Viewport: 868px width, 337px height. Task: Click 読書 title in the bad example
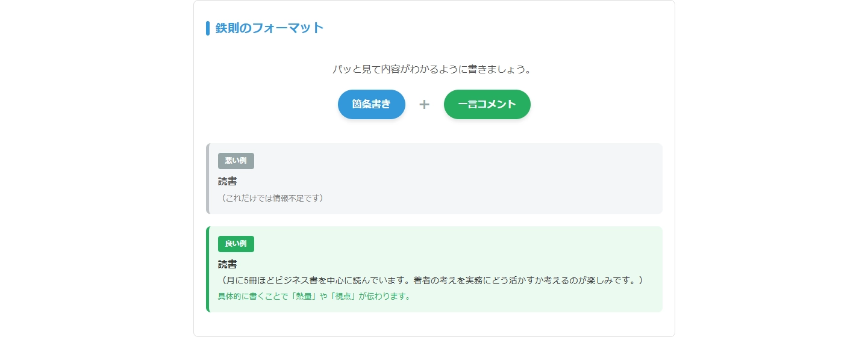228,181
